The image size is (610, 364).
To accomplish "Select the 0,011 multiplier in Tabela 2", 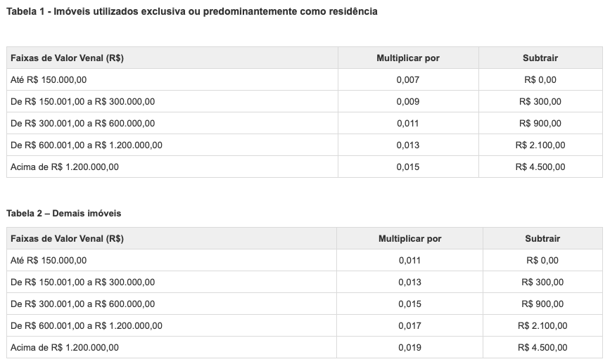I will pos(409,261).
